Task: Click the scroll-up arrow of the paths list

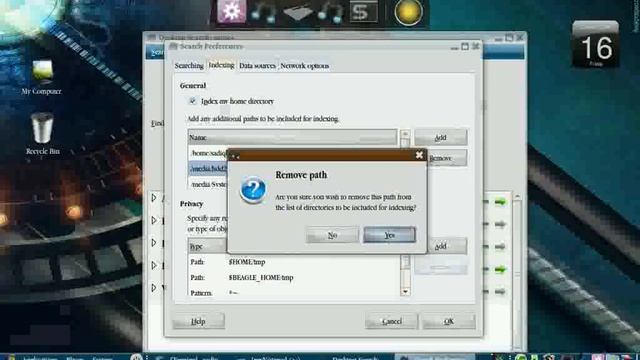Action: click(405, 134)
